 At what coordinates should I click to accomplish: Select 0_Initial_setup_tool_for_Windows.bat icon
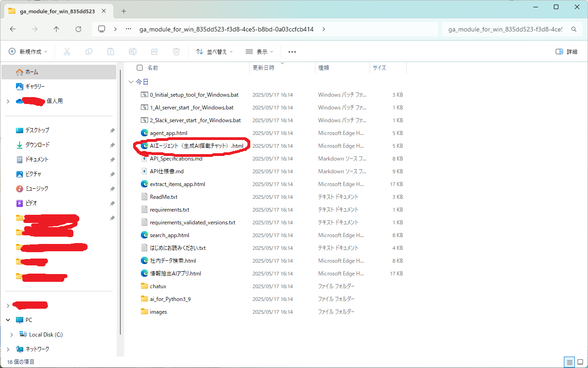point(144,95)
